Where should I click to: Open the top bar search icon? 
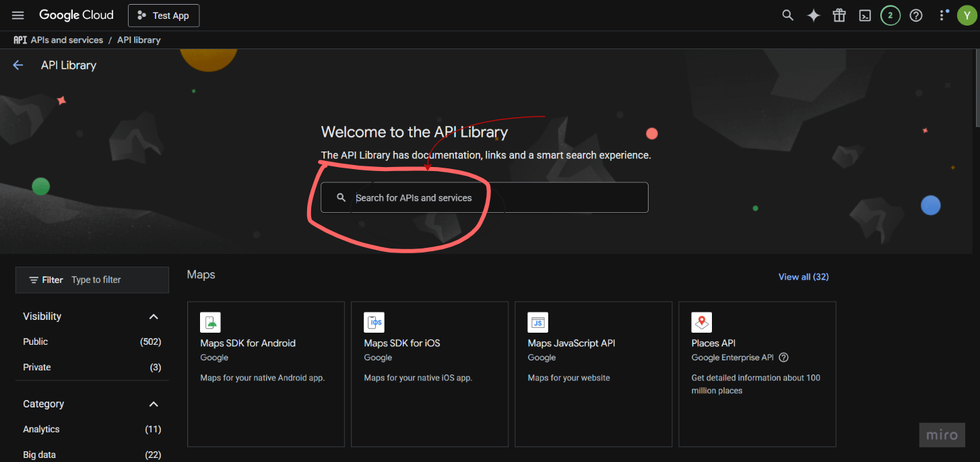787,15
